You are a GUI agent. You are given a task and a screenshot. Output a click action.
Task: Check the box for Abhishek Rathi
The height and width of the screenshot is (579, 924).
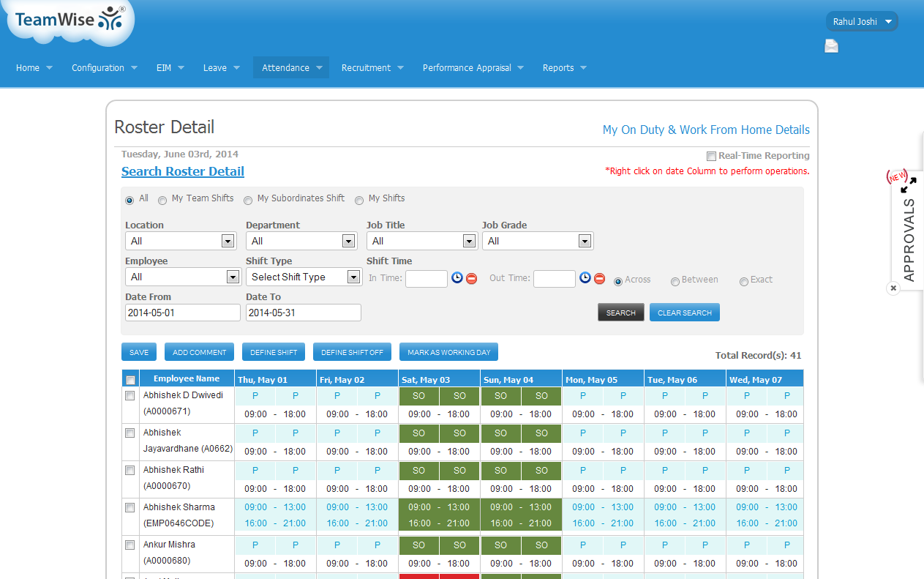pyautogui.click(x=130, y=471)
